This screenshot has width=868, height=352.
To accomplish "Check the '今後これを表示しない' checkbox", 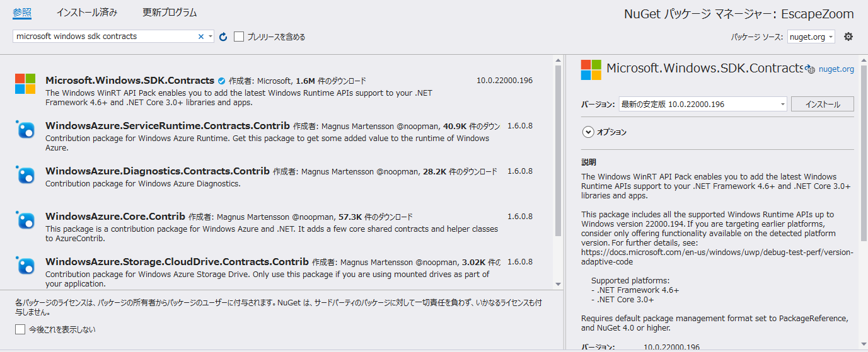I will point(20,329).
